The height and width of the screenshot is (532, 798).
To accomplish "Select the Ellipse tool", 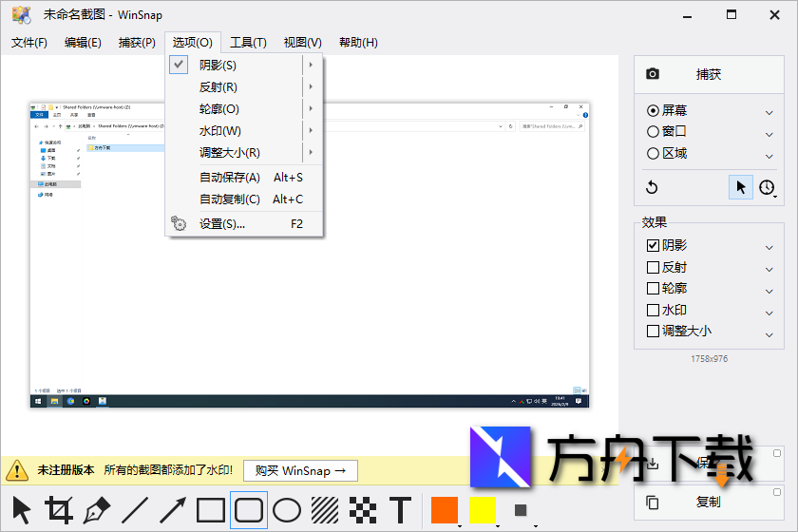I will tap(287, 510).
